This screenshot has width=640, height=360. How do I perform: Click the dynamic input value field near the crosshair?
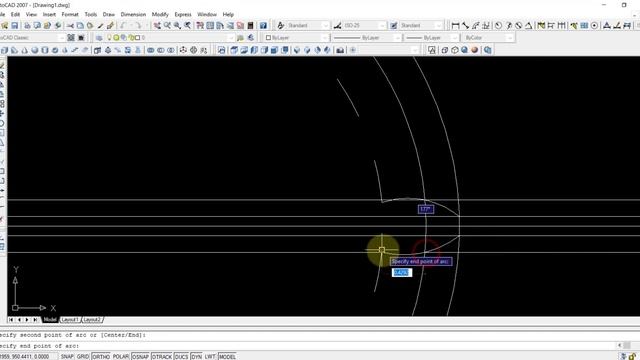point(402,272)
